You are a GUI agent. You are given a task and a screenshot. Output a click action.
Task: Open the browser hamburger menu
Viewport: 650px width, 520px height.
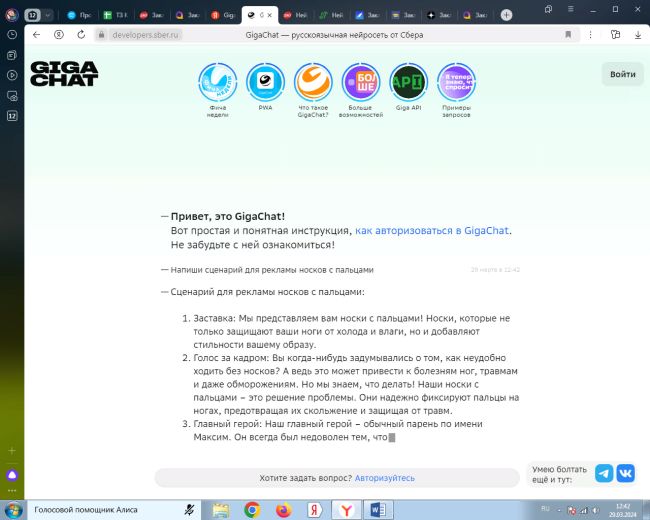pos(571,9)
